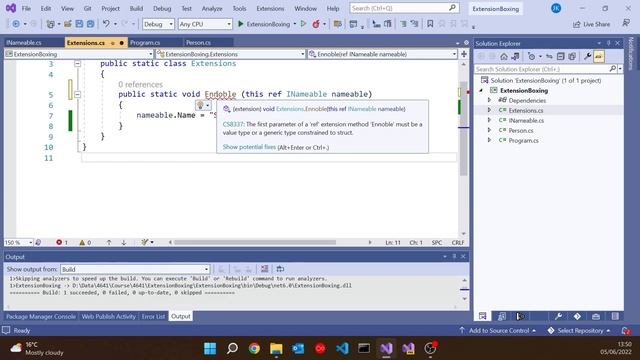The image size is (640, 360).
Task: Click the Windows Start button
Action: (210, 348)
